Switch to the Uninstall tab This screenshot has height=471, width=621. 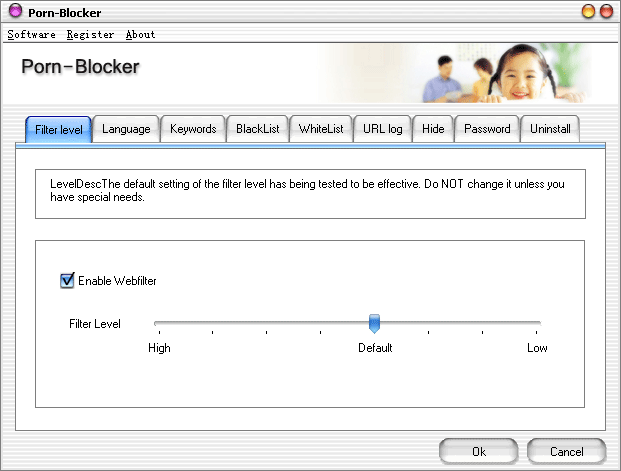[550, 129]
